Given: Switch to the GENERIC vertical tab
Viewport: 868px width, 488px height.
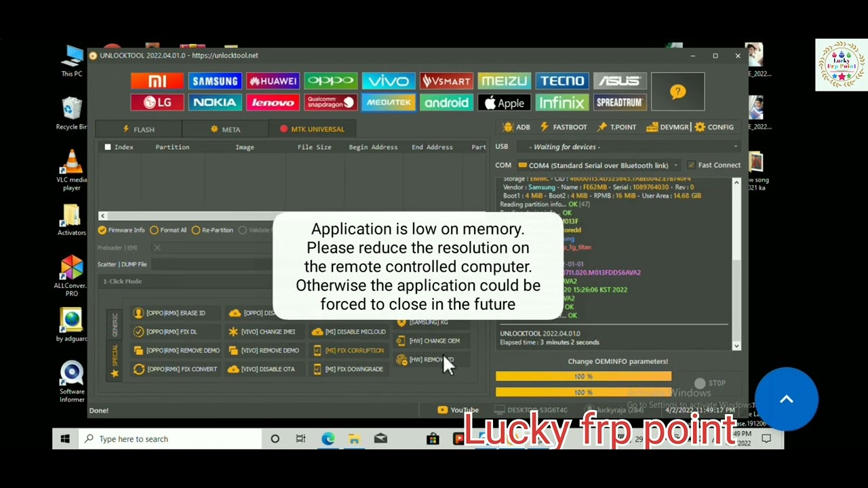Looking at the screenshot, I should coord(115,325).
